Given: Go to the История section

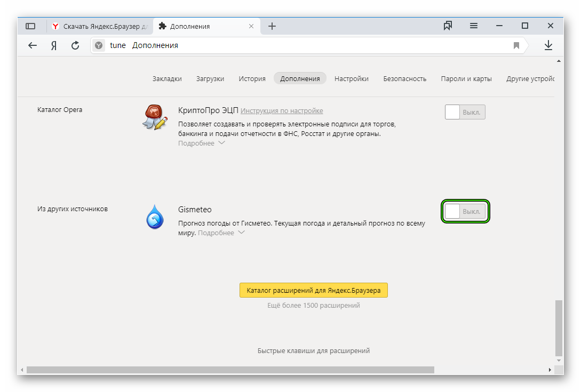Looking at the screenshot, I should pos(252,78).
